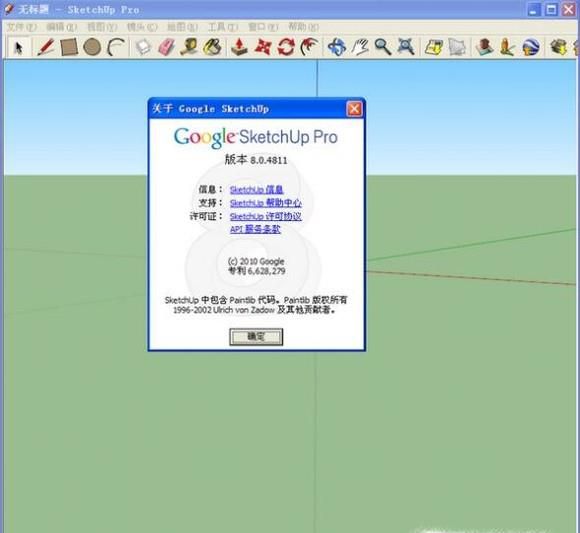The width and height of the screenshot is (580, 533).
Task: Open the API 服务条款 link
Action: [x=255, y=229]
